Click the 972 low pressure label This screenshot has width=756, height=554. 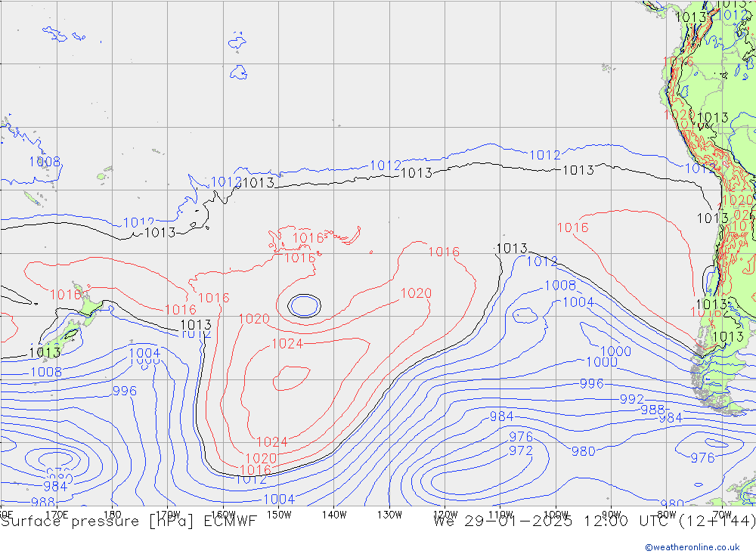(x=520, y=450)
